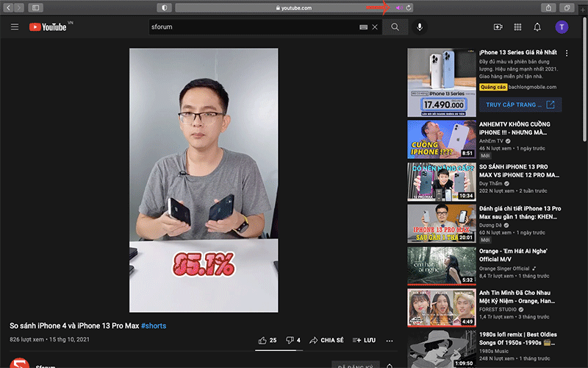Open the privacy shield report icon

tap(164, 7)
